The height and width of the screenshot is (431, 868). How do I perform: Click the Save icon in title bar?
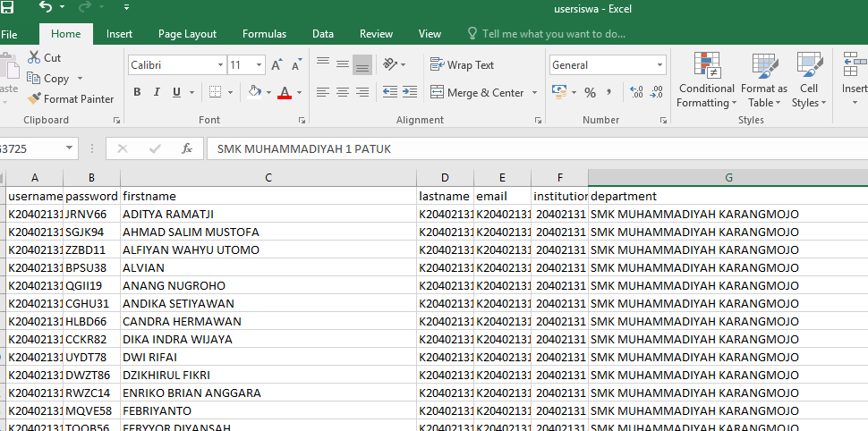(6, 8)
